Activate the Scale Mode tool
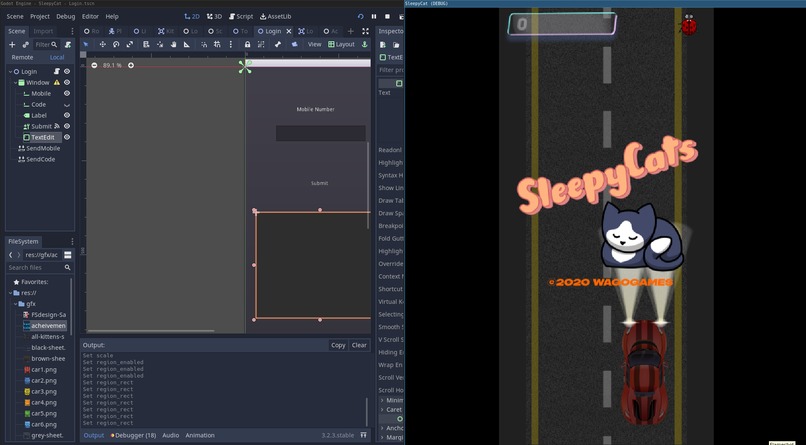 coord(130,45)
